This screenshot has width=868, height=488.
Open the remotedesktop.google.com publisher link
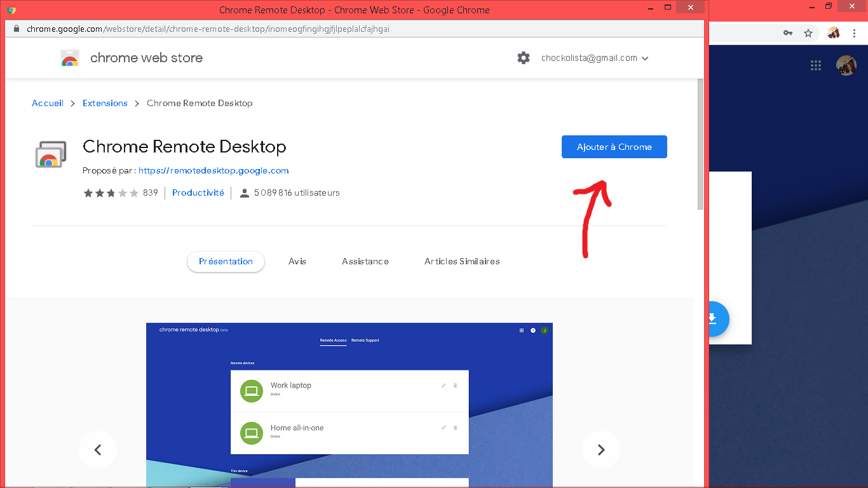coord(214,170)
